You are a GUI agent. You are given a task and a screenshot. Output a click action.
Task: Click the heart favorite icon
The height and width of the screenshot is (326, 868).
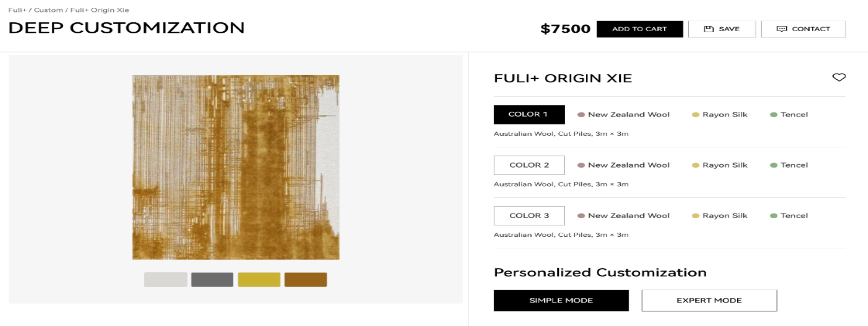pyautogui.click(x=839, y=77)
